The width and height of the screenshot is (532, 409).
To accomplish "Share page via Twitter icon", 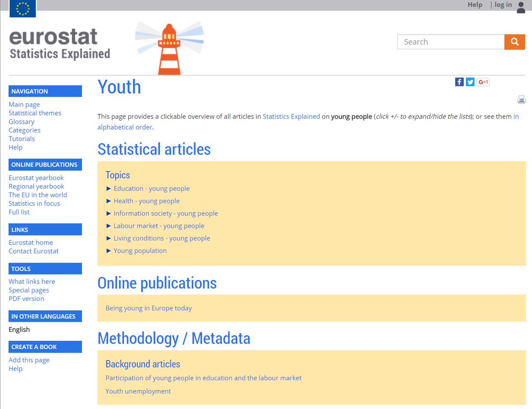I will [470, 82].
